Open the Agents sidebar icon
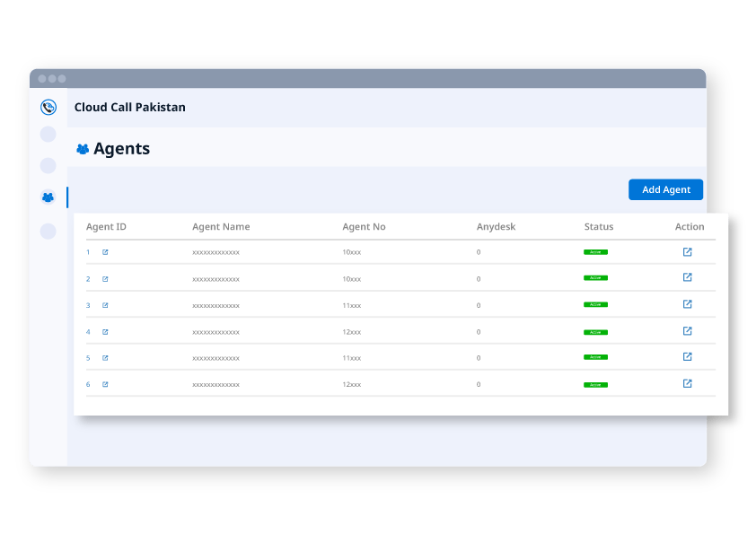This screenshot has height=534, width=756. click(48, 197)
